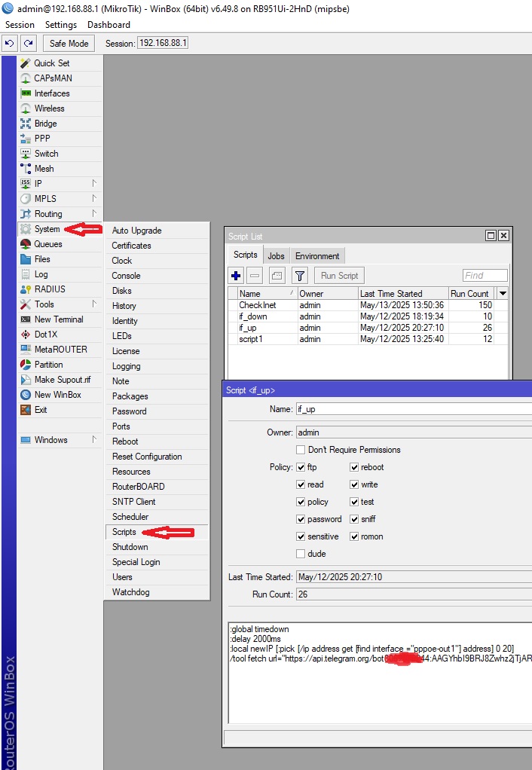Check the dude policy checkbox
Viewport: 532px width, 770px height.
301,554
